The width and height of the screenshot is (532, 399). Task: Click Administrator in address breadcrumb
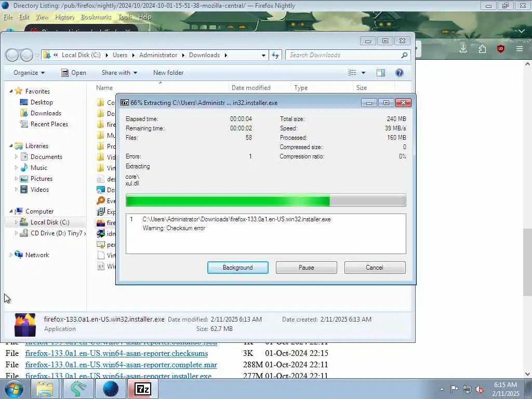click(x=158, y=55)
